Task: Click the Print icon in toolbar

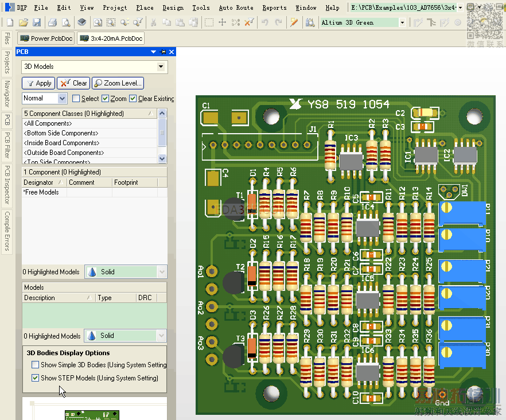Action: 52,22
